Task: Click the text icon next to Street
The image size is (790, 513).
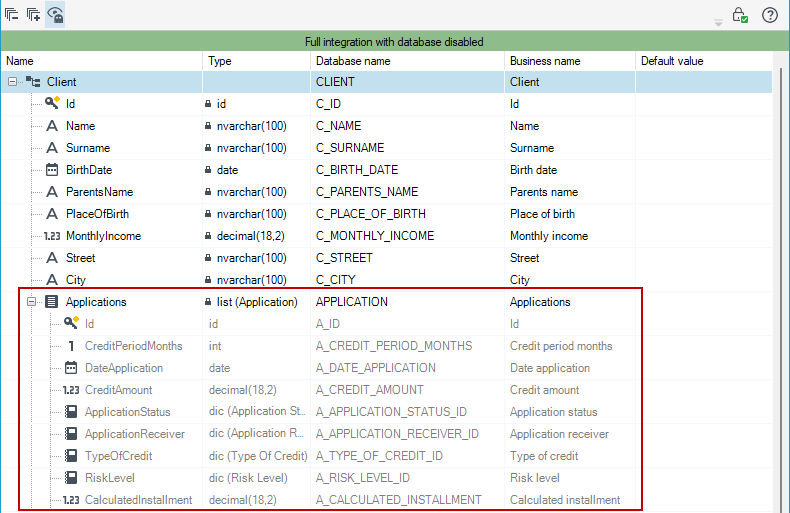Action: (x=52, y=258)
